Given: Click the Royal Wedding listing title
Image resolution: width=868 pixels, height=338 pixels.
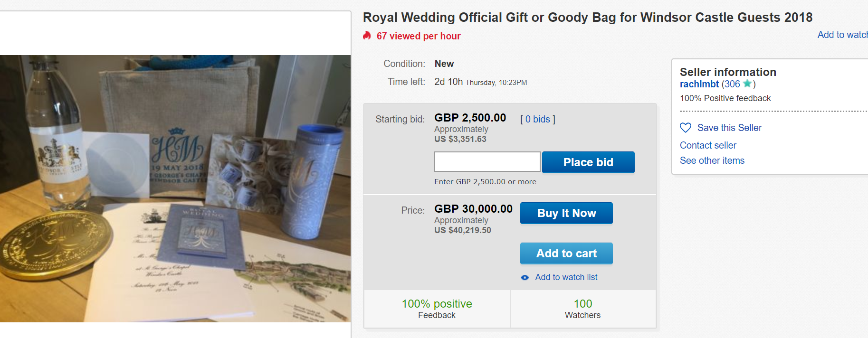Looking at the screenshot, I should click(x=588, y=18).
